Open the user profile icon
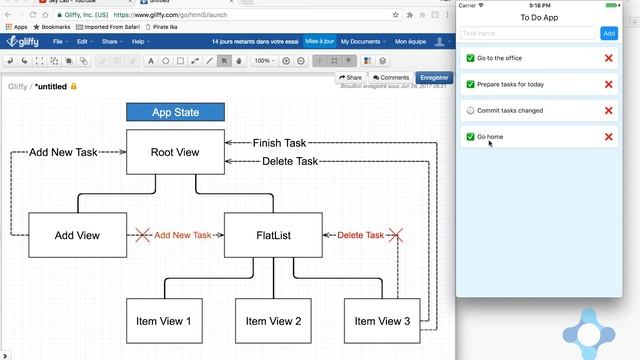640x360 pixels. 440,42
